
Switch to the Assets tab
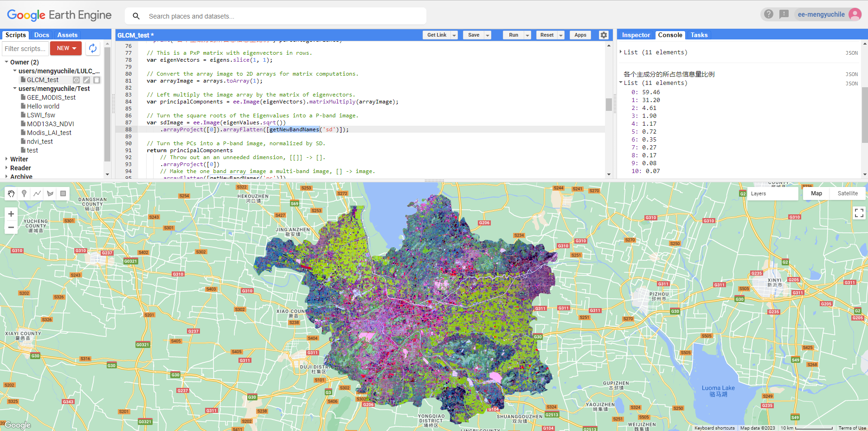click(x=67, y=35)
